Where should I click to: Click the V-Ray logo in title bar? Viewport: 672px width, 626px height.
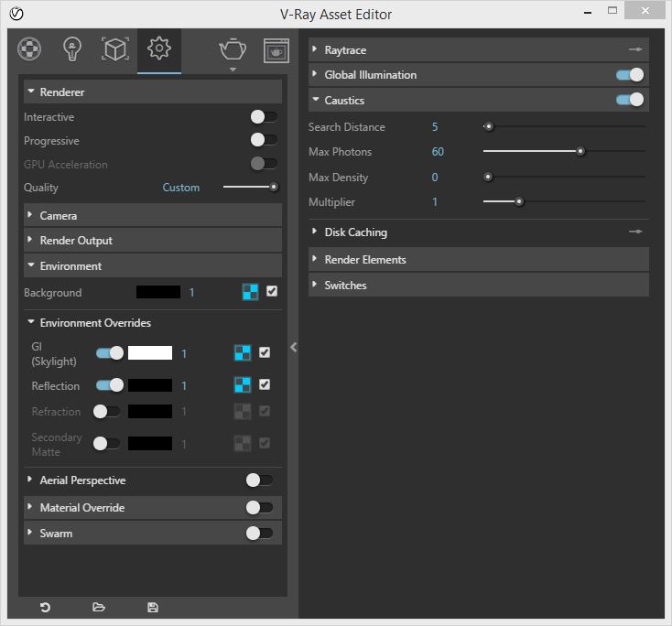(16, 14)
